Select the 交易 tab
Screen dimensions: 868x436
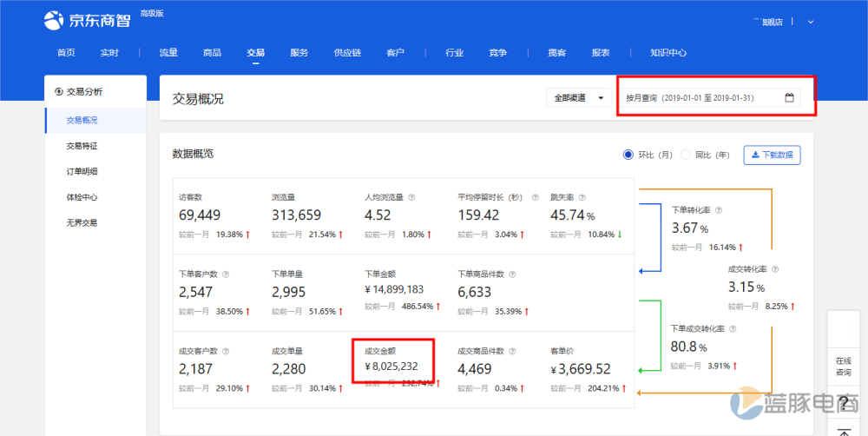coord(256,53)
